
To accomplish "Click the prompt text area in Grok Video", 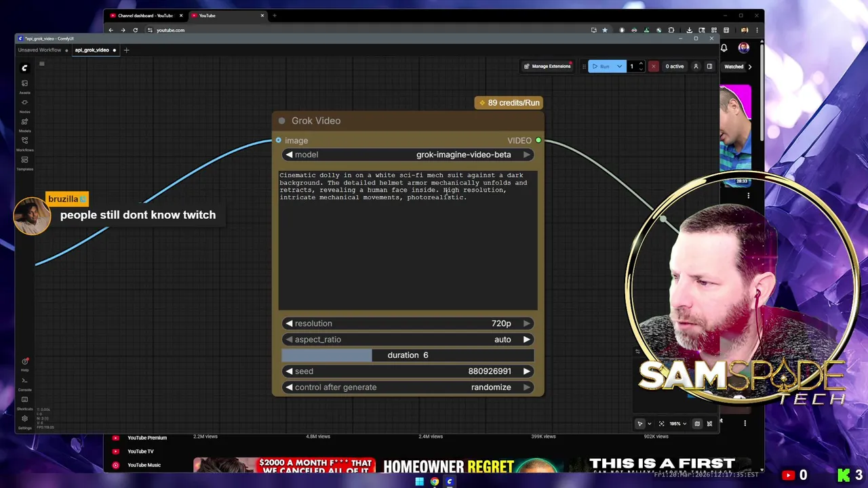I will coord(408,241).
